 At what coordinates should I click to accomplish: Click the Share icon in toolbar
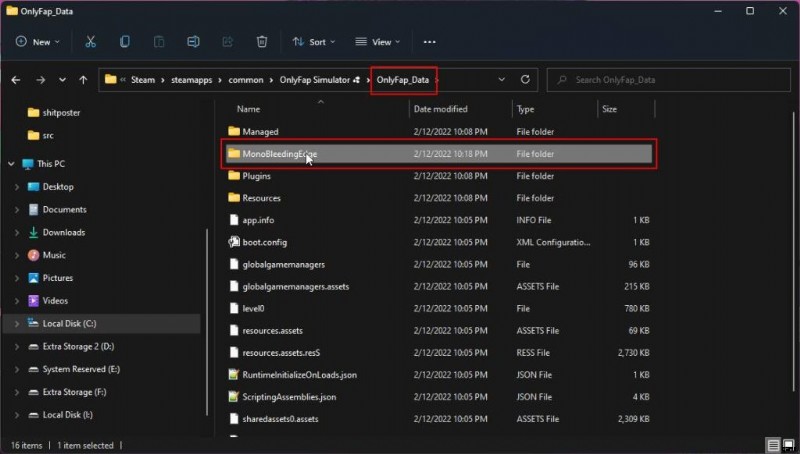(x=228, y=42)
